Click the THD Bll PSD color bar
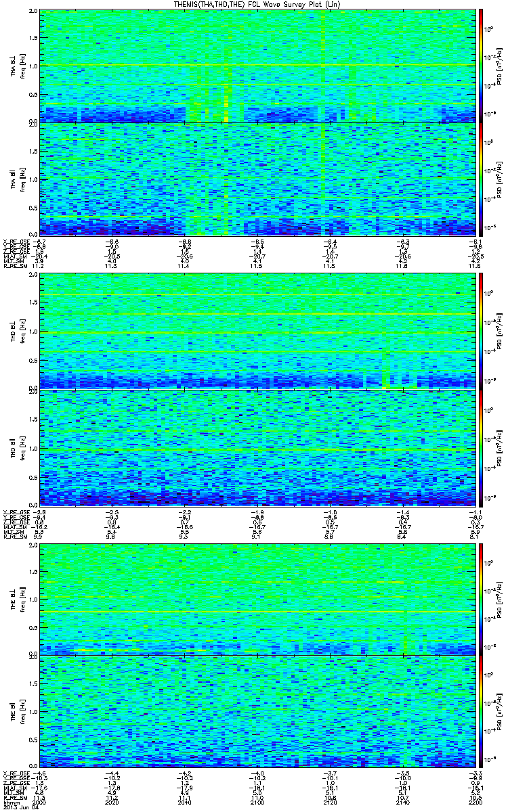508x812 pixels. 481,447
